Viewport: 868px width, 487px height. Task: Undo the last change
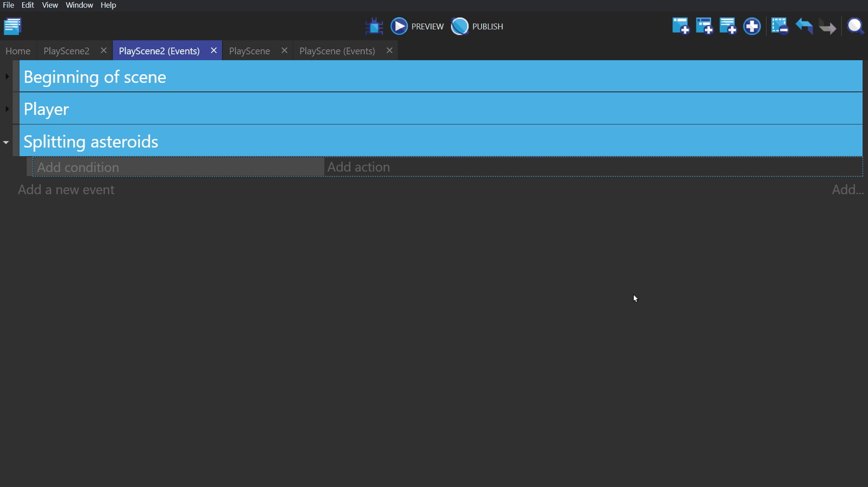(x=804, y=26)
